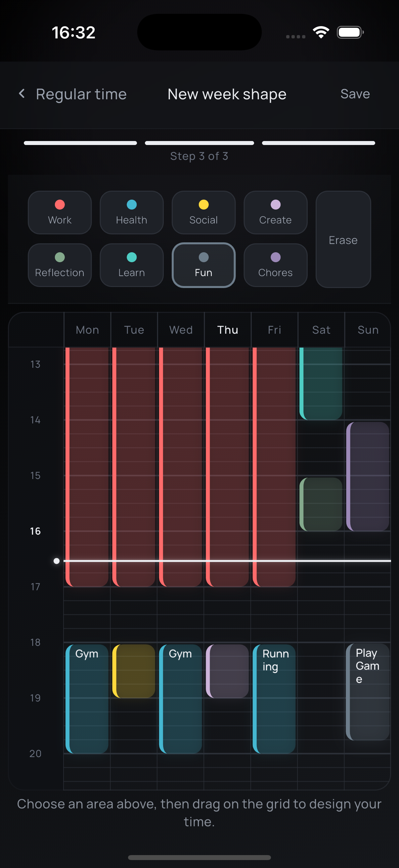Select the Reflection area chip
This screenshot has width=399, height=868.
tap(60, 265)
